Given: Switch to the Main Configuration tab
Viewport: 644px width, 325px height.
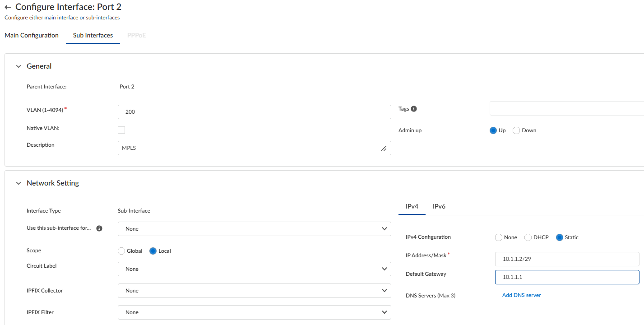Looking at the screenshot, I should coord(32,35).
